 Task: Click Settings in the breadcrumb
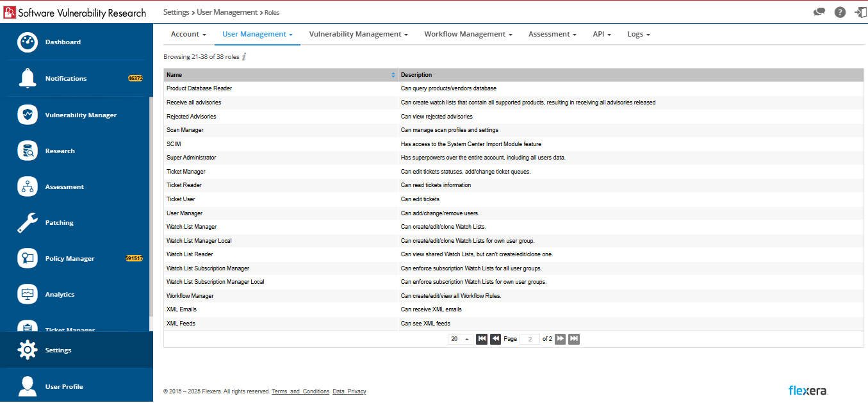point(176,12)
